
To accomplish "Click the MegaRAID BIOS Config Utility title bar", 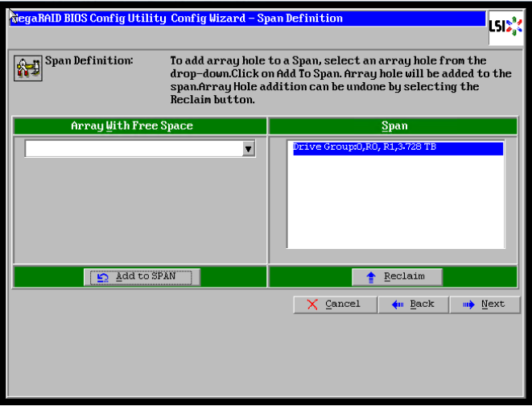I will [248, 19].
